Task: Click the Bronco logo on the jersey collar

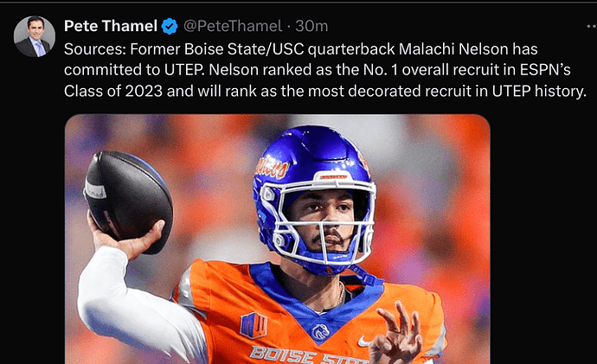Action: 320,330
